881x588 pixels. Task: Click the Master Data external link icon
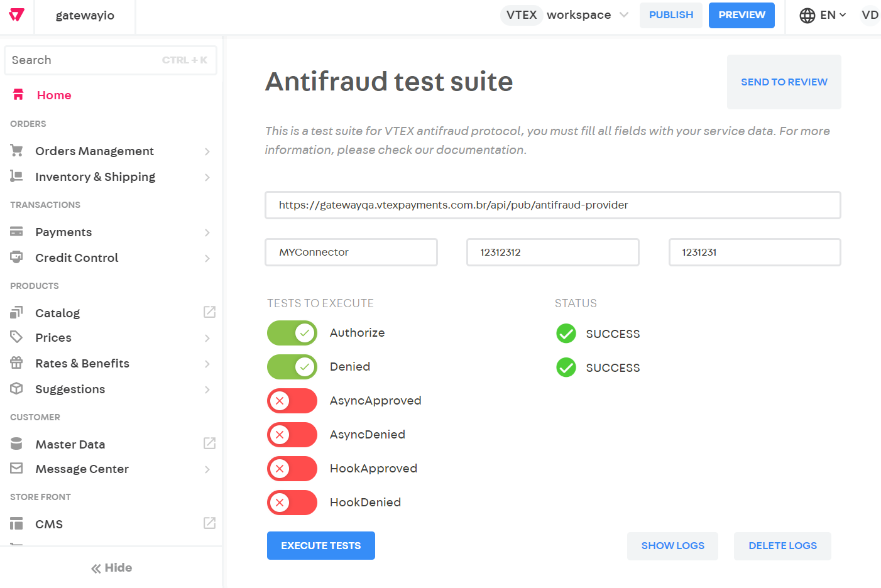click(208, 444)
